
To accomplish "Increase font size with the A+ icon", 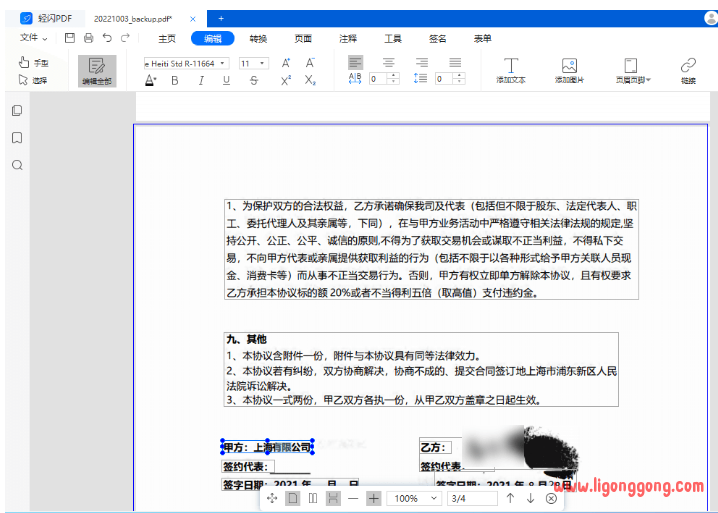I will click(286, 63).
